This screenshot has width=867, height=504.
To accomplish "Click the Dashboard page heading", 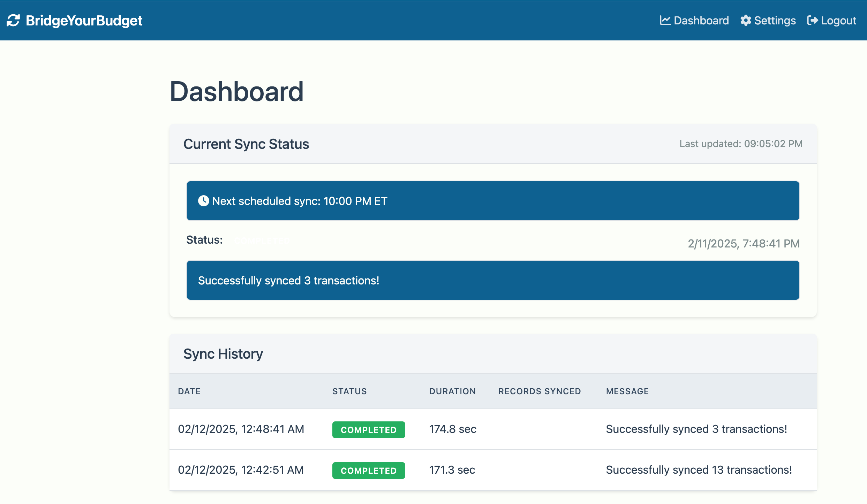I will [x=236, y=92].
